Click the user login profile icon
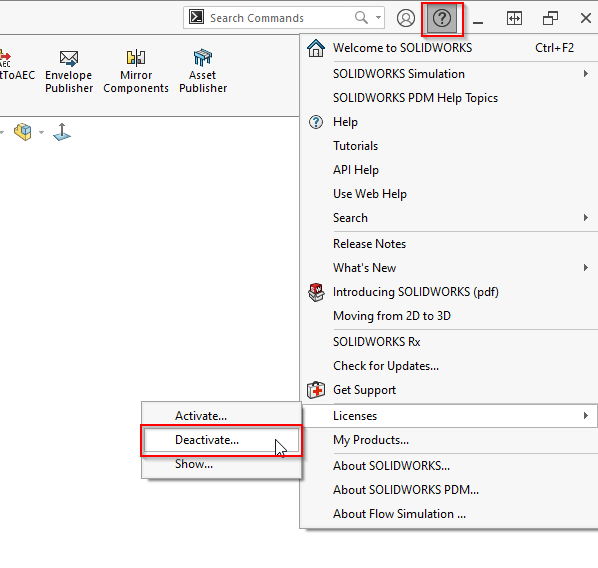 (406, 18)
